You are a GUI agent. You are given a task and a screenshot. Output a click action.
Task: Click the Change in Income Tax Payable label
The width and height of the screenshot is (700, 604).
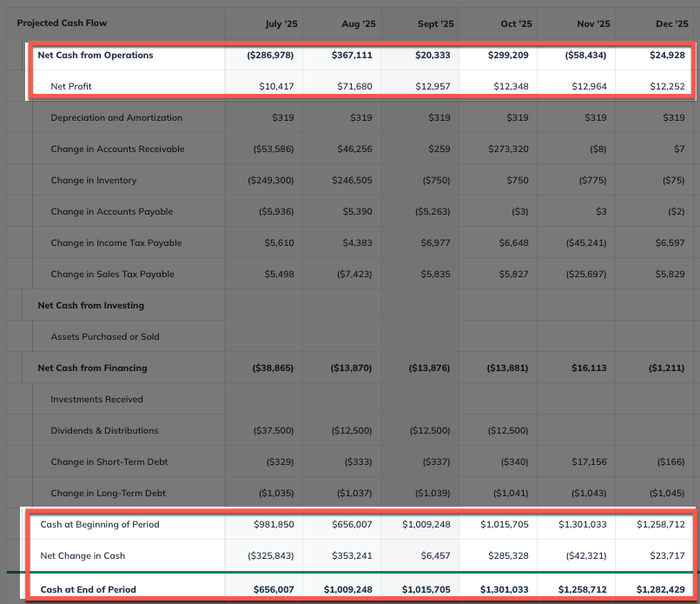[x=116, y=242]
